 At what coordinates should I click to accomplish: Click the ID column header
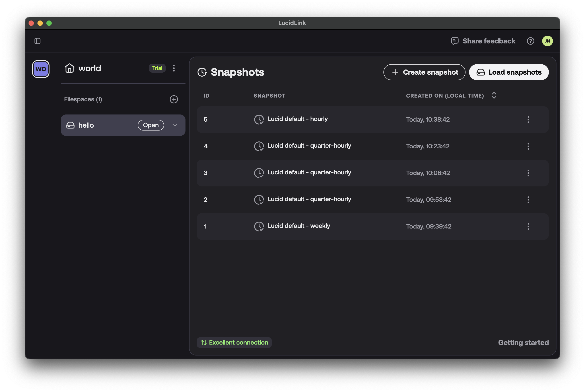click(206, 96)
